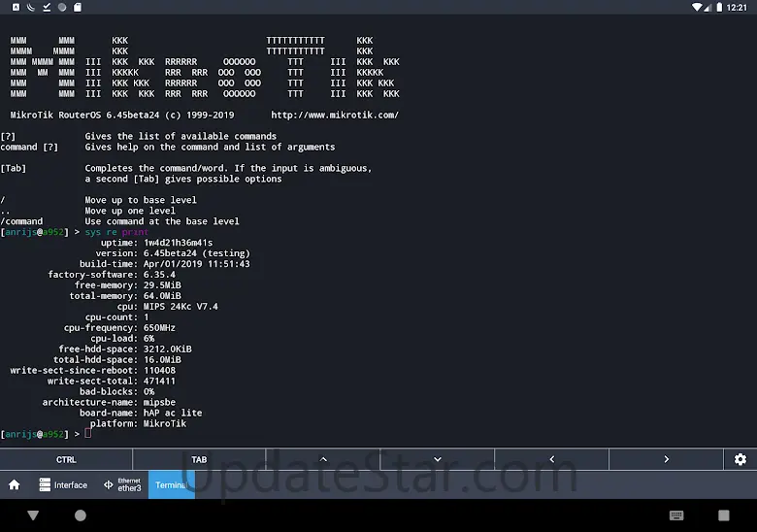757x532 pixels.
Task: Tap the MikroTik RouterOS 6.45beta24 banner line
Action: tap(122, 115)
